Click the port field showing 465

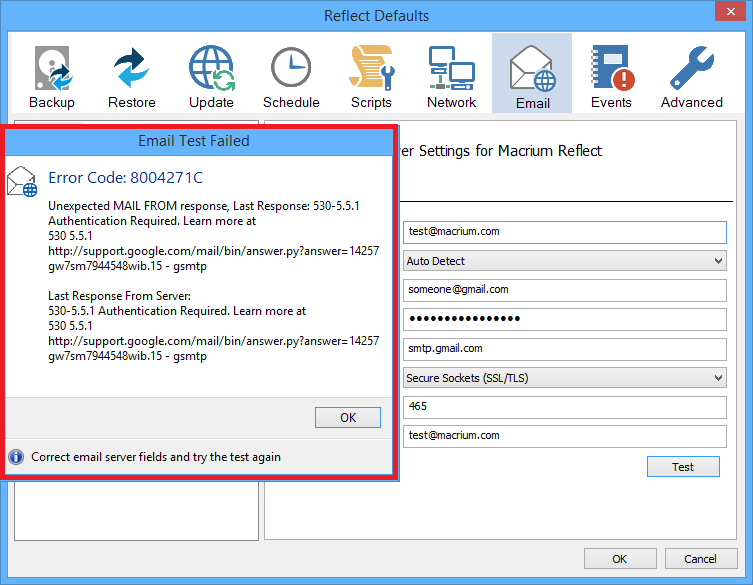(x=564, y=407)
